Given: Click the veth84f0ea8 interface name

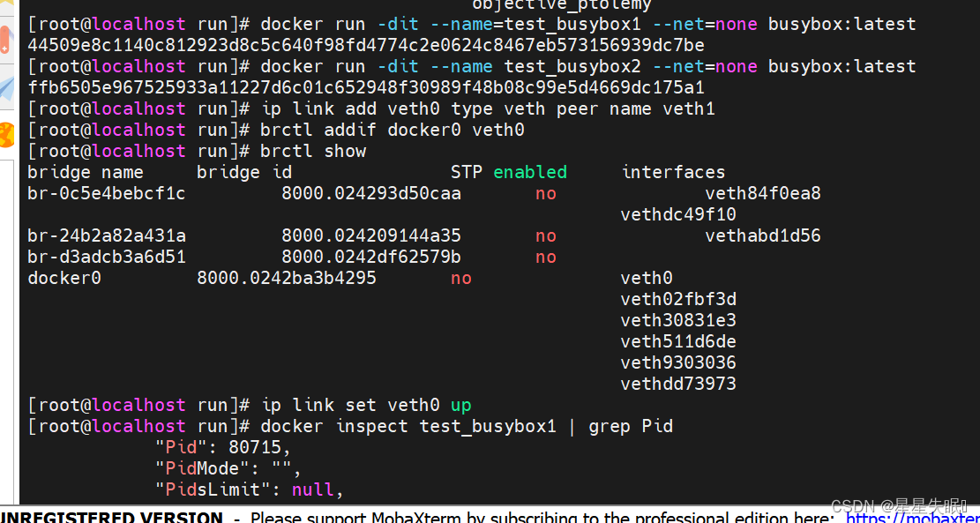Looking at the screenshot, I should 762,192.
